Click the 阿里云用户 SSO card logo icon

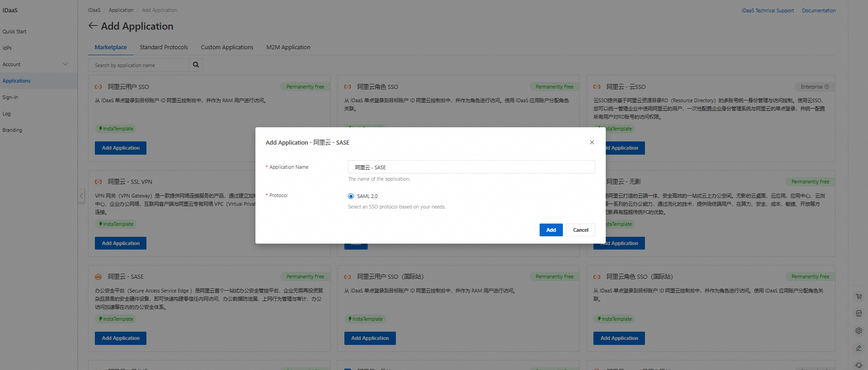[x=99, y=87]
